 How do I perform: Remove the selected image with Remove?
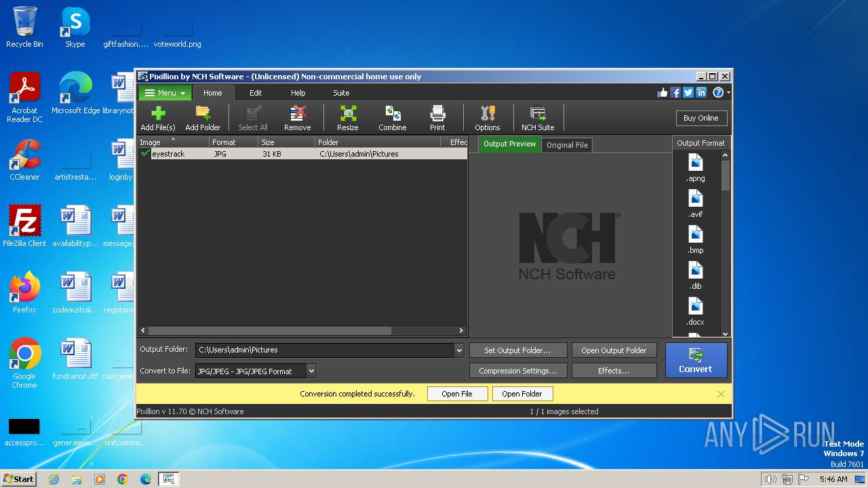[x=297, y=119]
